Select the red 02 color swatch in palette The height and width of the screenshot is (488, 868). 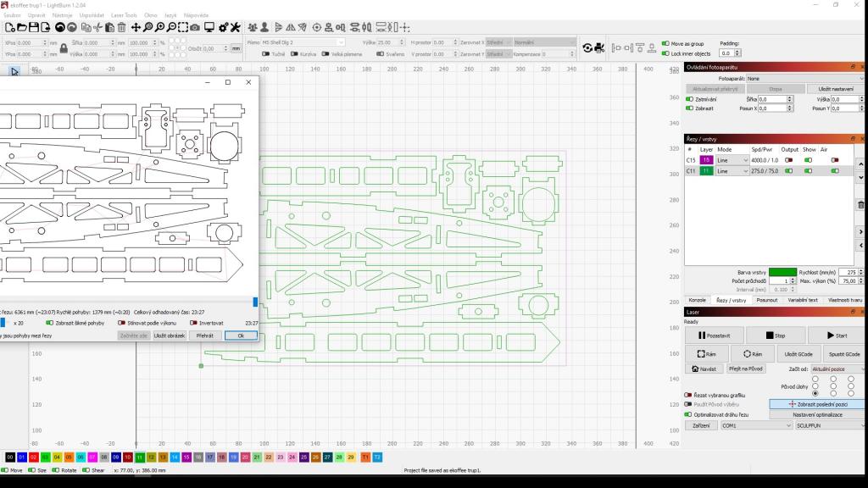(33, 457)
